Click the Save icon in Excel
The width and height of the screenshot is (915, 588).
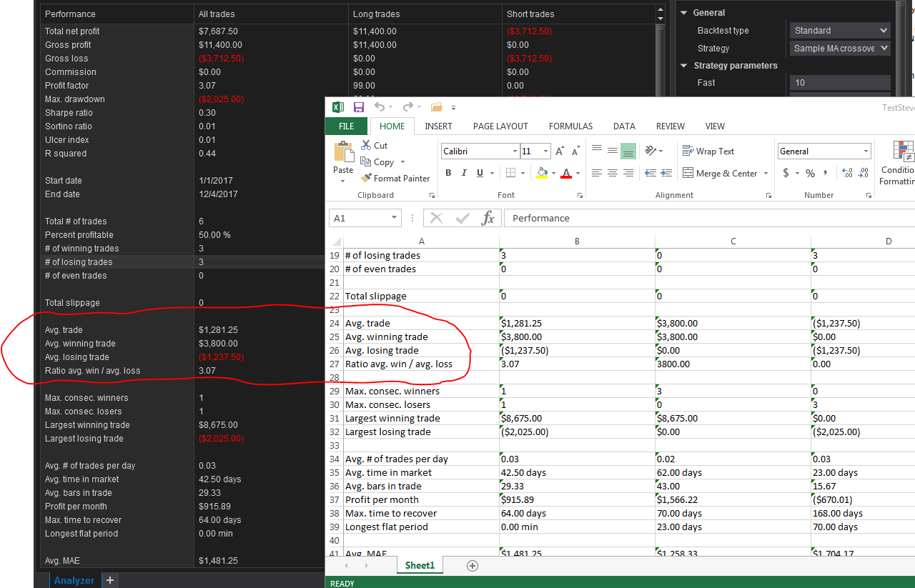coord(359,107)
